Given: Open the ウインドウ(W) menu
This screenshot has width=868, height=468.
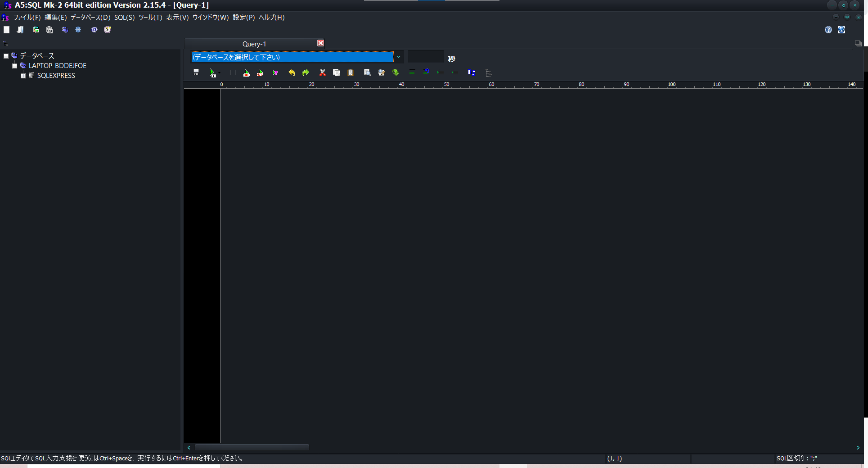Looking at the screenshot, I should click(211, 18).
